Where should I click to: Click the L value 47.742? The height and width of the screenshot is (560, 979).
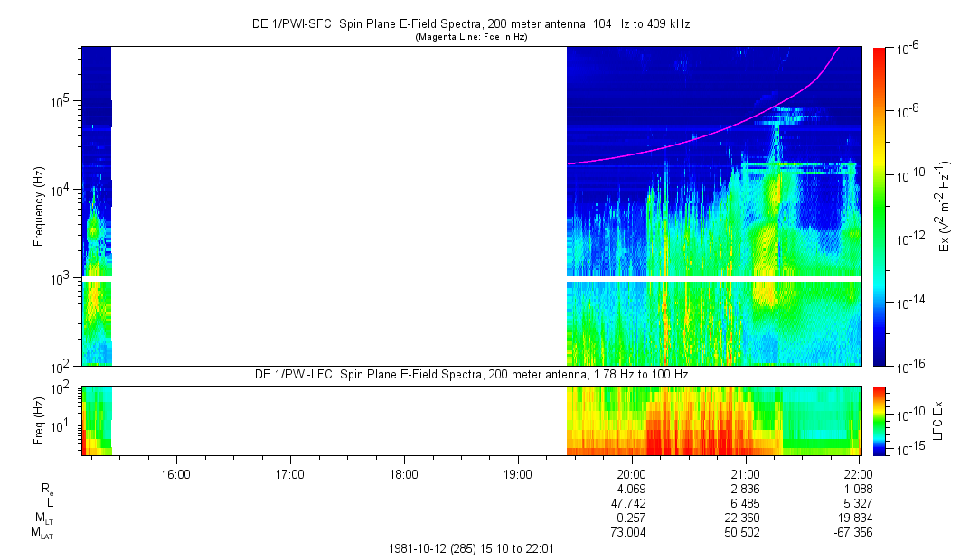[631, 502]
